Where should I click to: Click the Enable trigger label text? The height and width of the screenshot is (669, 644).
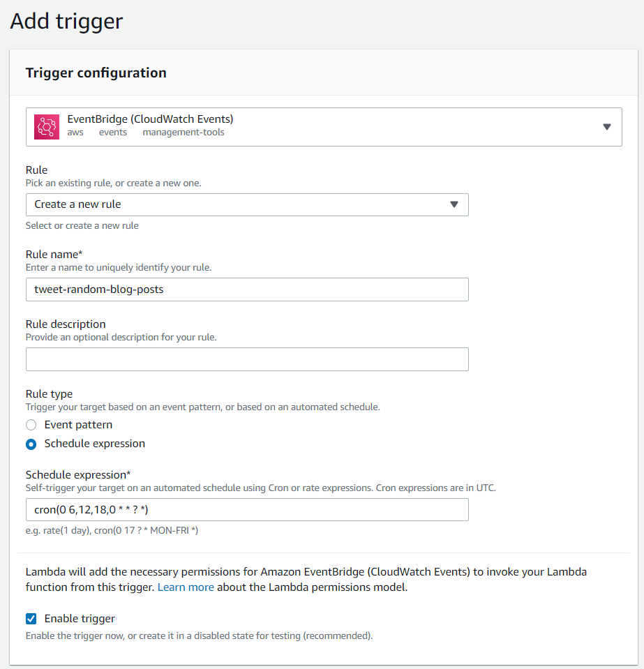pos(80,619)
